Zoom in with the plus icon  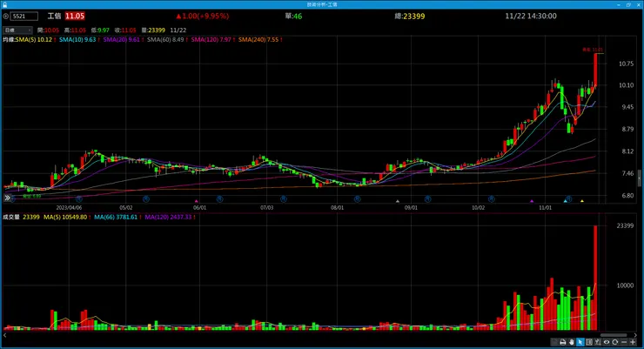(x=633, y=342)
